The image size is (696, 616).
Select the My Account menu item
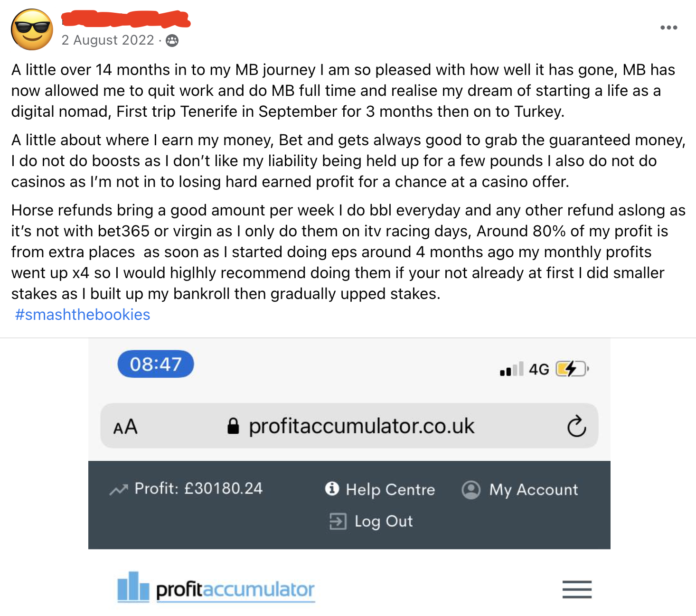(534, 489)
